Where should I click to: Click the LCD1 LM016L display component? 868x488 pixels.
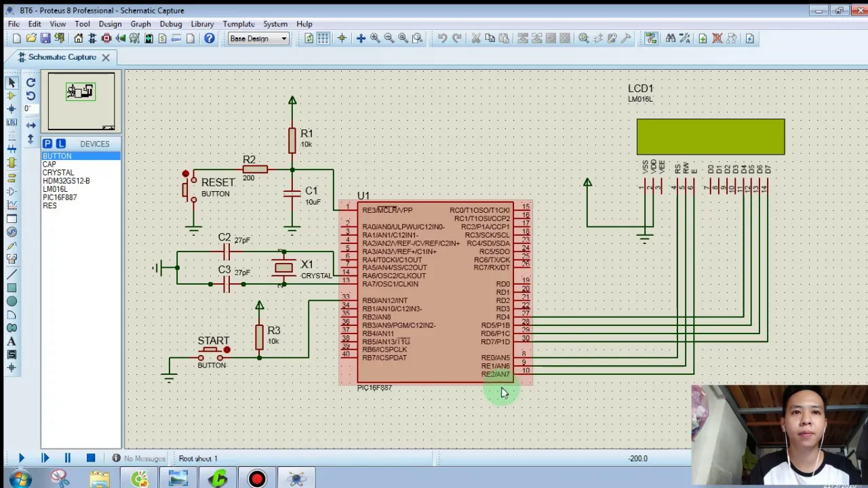(x=710, y=137)
